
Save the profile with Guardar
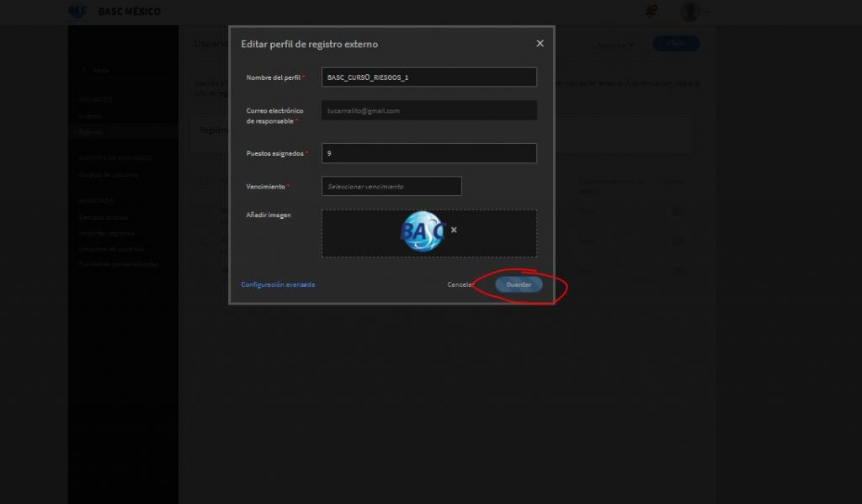[x=518, y=284]
